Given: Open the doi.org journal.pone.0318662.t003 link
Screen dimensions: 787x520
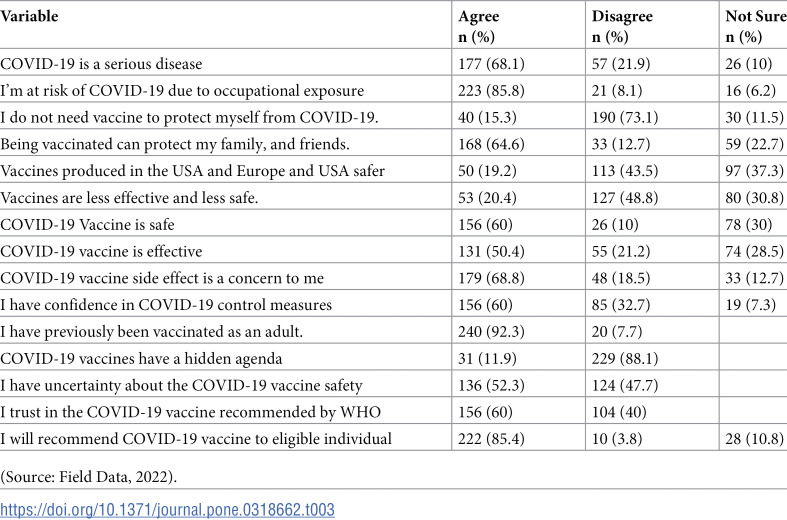Looking at the screenshot, I should click(167, 509).
